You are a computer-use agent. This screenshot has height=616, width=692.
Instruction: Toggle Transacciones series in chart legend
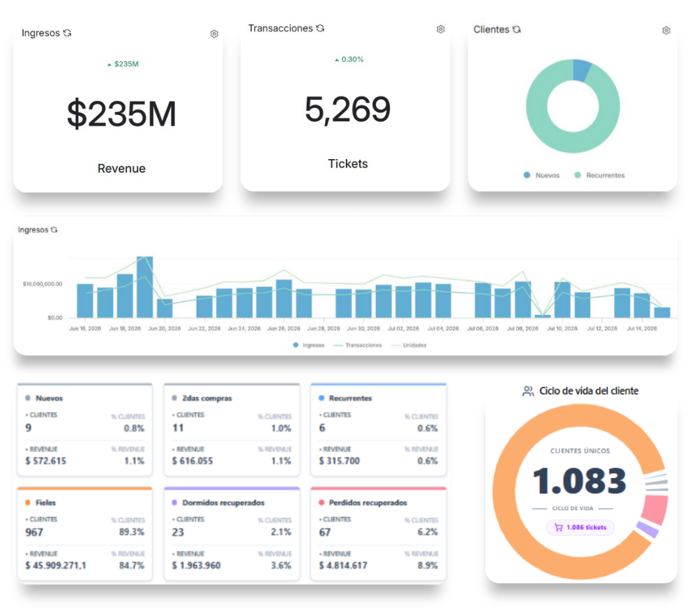[358, 345]
